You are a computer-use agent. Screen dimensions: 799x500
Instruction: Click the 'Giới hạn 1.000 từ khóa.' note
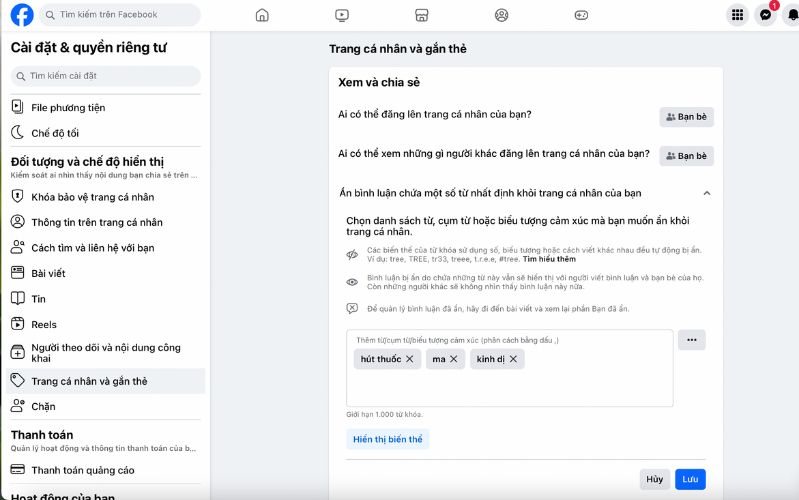coord(385,414)
